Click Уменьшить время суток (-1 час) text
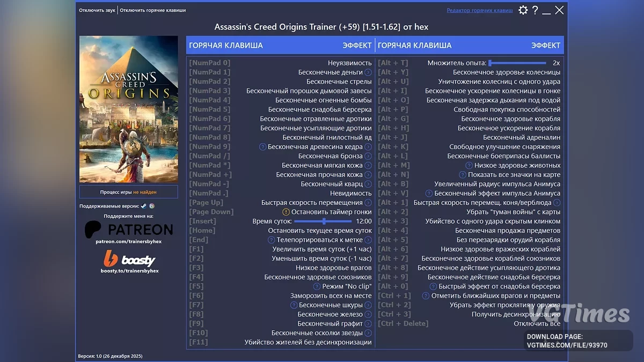The height and width of the screenshot is (362, 644). pyautogui.click(x=322, y=258)
